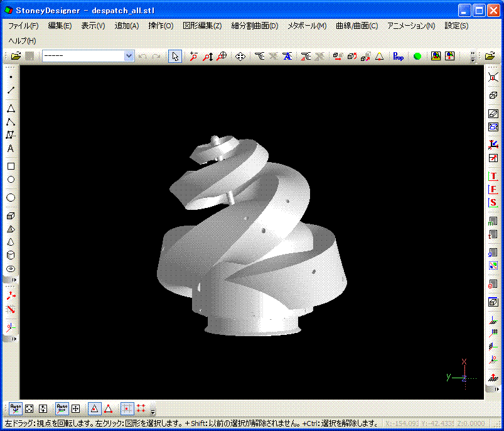
Task: Toggle the first Auto axis button in bottom toolbar
Action: [x=16, y=408]
